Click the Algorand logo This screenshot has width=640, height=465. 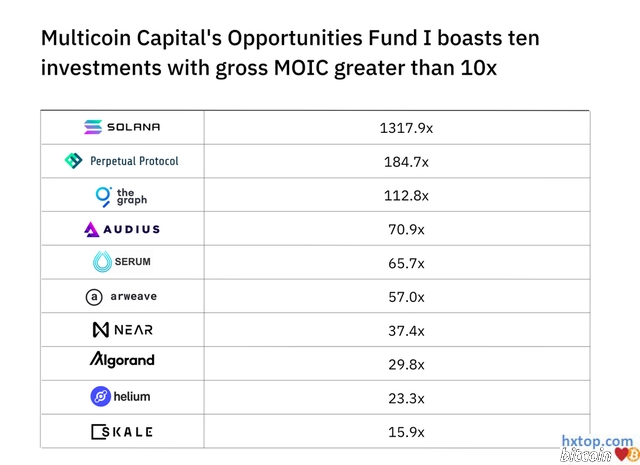coord(122,360)
